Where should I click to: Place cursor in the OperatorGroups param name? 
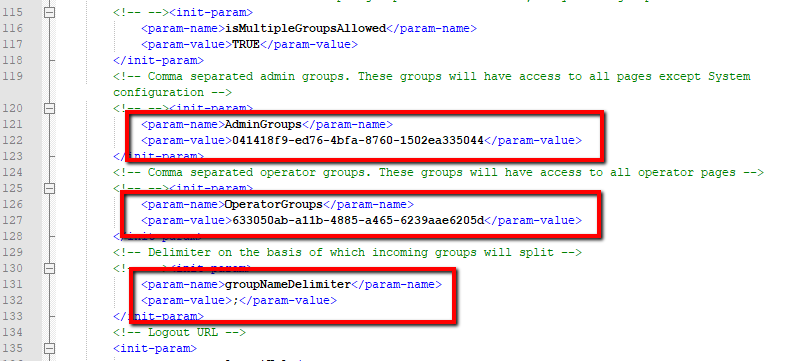click(274, 205)
